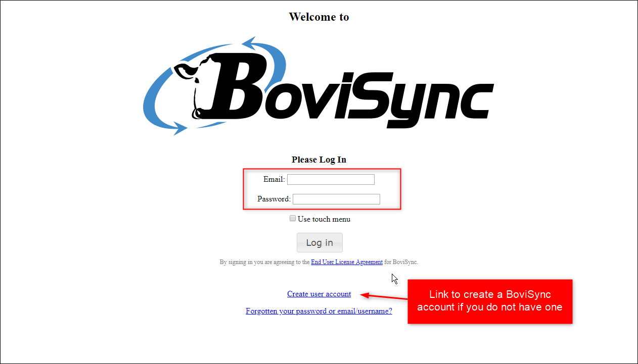
Task: Enable the Use touch menu checkbox
Action: 293,219
